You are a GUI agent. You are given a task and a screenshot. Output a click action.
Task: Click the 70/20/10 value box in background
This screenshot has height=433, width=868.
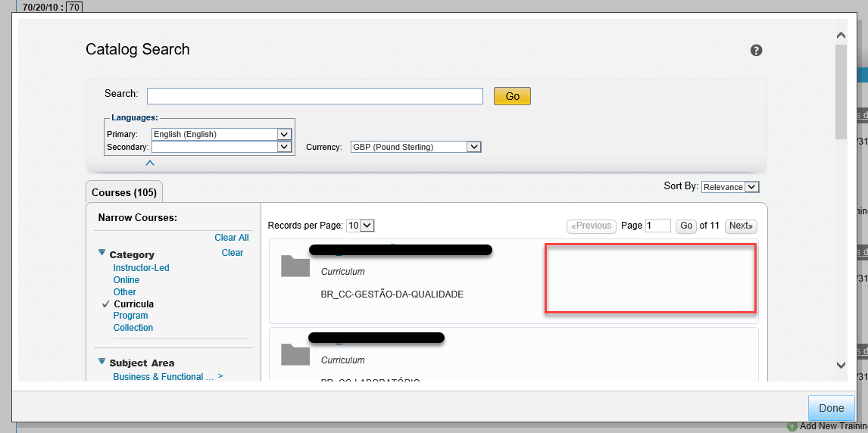[73, 8]
